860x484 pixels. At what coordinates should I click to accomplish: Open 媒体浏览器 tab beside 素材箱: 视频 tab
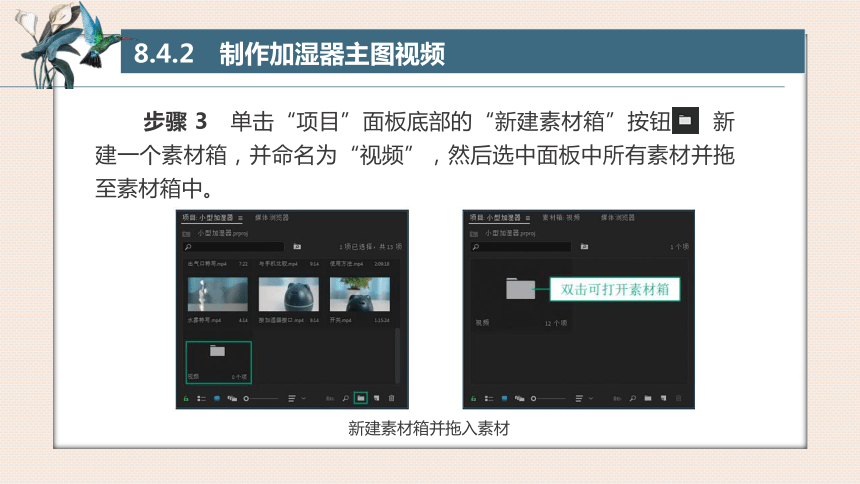coord(618,218)
